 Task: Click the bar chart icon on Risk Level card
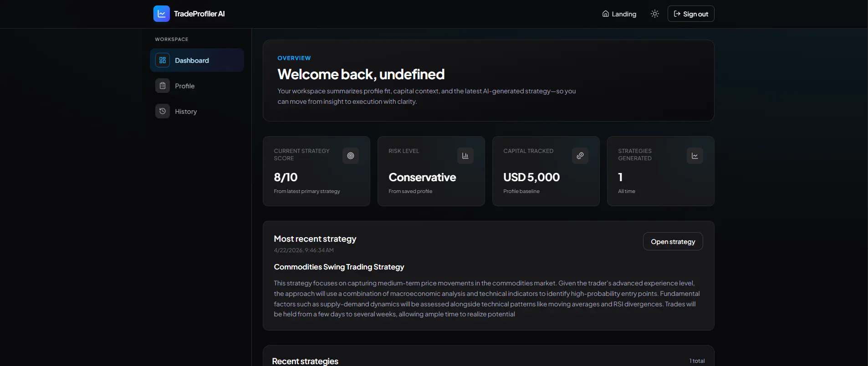point(465,156)
